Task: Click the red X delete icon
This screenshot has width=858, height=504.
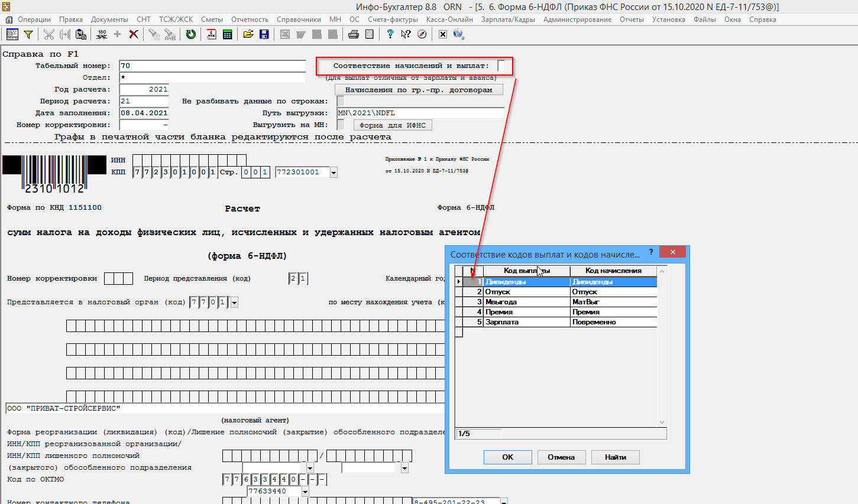Action: (134, 34)
